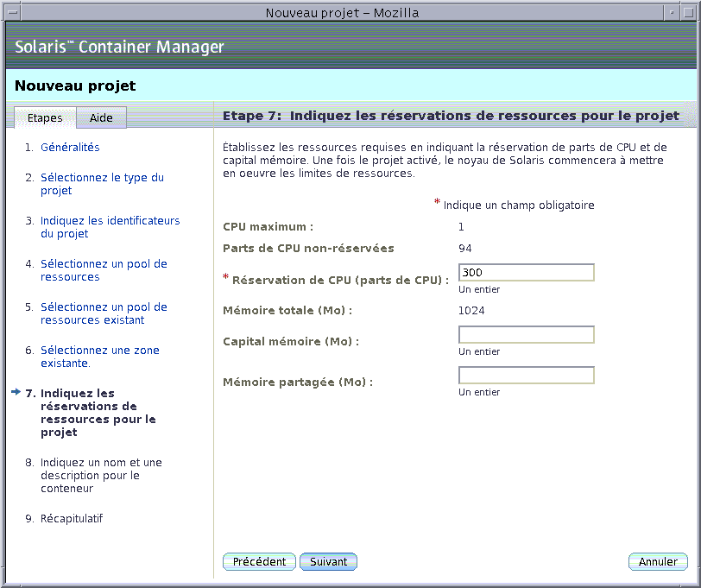
Task: Click the 'Un entier' hint below CPU reservation
Action: 479,289
